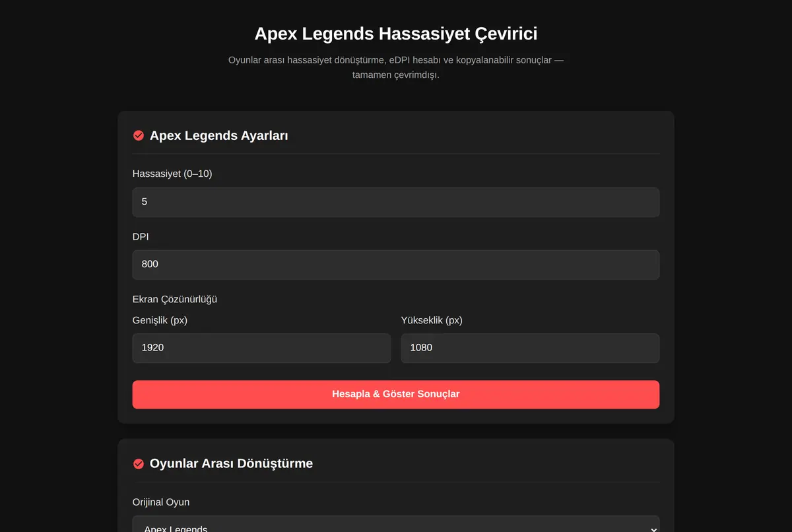Viewport: 792px width, 532px height.
Task: Click the red checkmark icon beside Apex Legends Ayarları
Action: (x=139, y=135)
